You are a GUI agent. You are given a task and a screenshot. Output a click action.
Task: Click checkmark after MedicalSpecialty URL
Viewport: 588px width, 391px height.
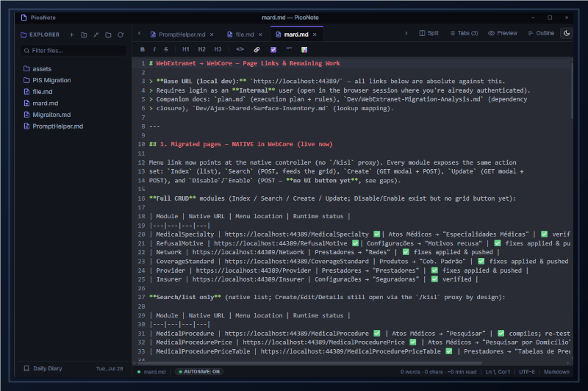click(x=377, y=234)
